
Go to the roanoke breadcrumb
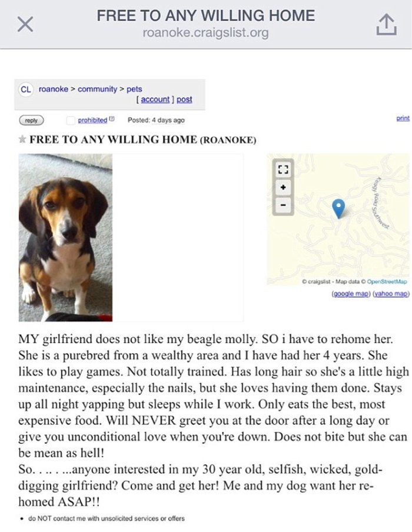pos(53,89)
